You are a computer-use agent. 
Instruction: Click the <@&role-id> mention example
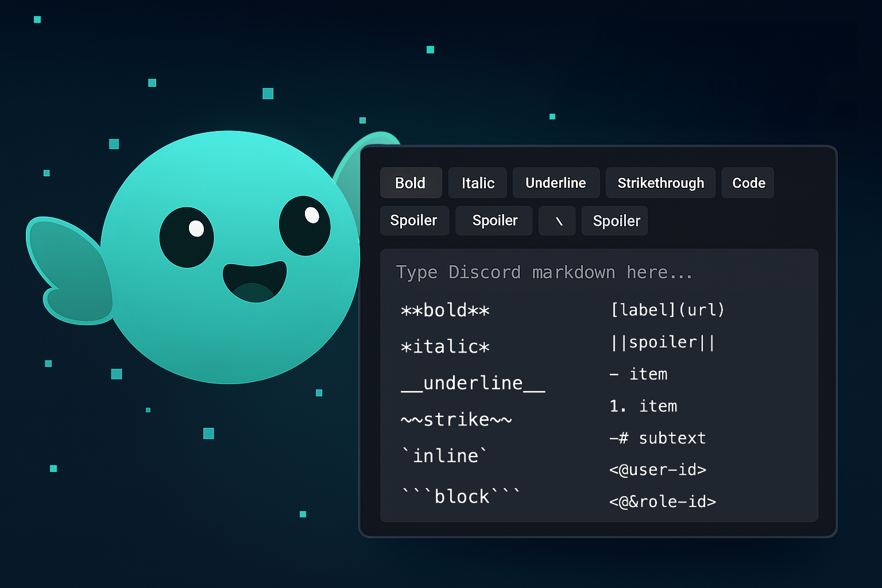coord(663,502)
